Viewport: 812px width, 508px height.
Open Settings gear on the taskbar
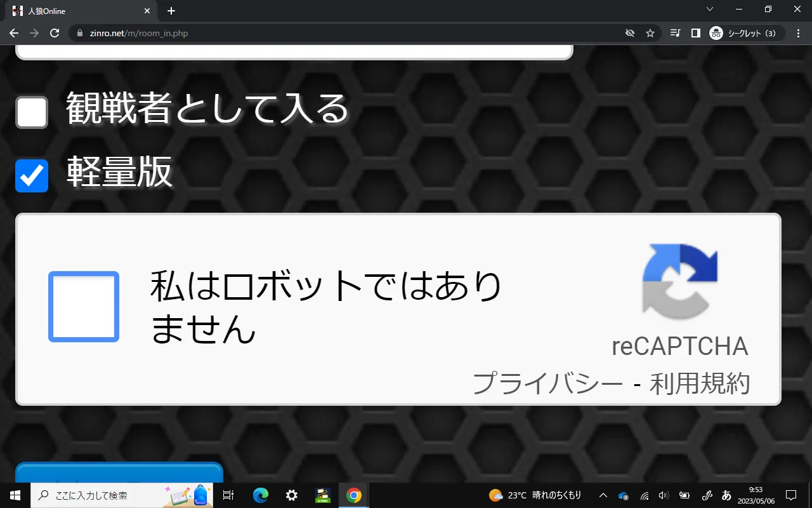pyautogui.click(x=292, y=495)
